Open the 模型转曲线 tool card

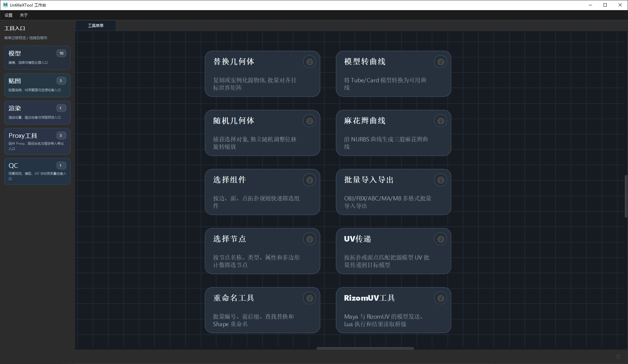coord(393,74)
